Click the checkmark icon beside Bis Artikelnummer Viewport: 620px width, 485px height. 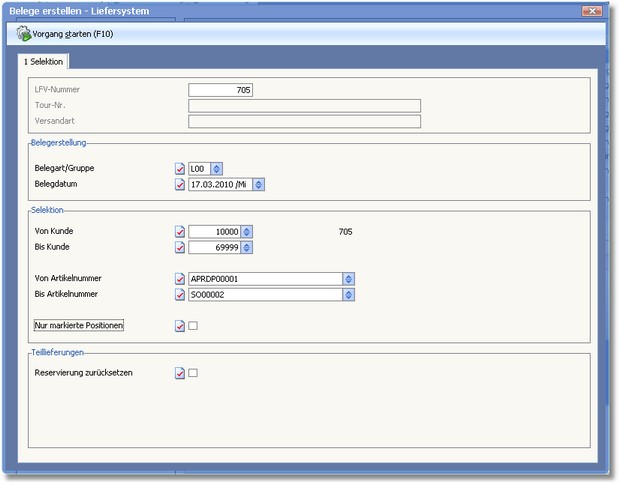pos(180,295)
